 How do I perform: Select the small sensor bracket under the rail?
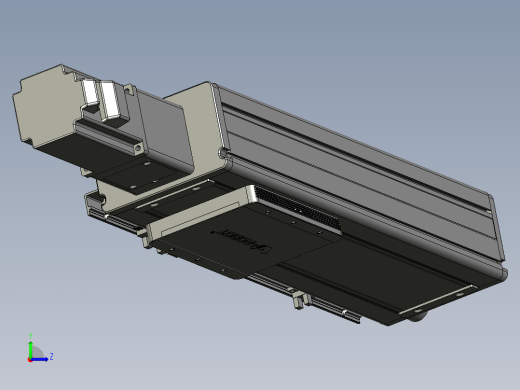(300, 300)
